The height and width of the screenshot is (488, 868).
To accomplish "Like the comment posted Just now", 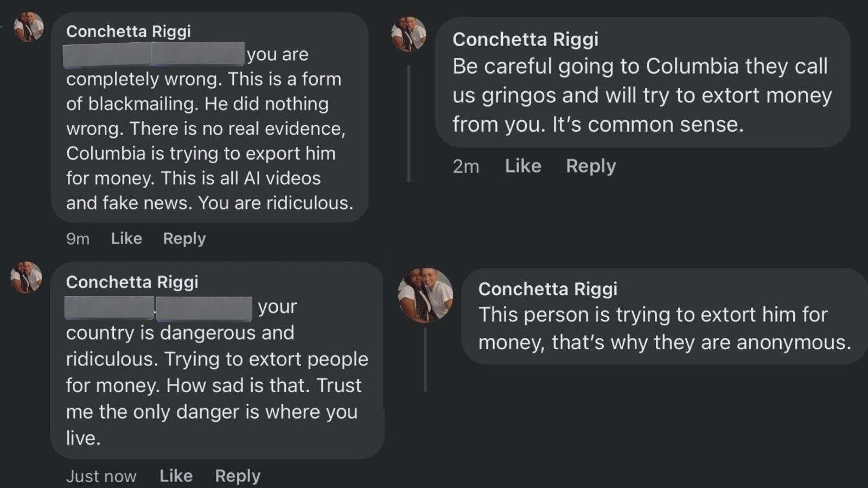I will [x=176, y=476].
